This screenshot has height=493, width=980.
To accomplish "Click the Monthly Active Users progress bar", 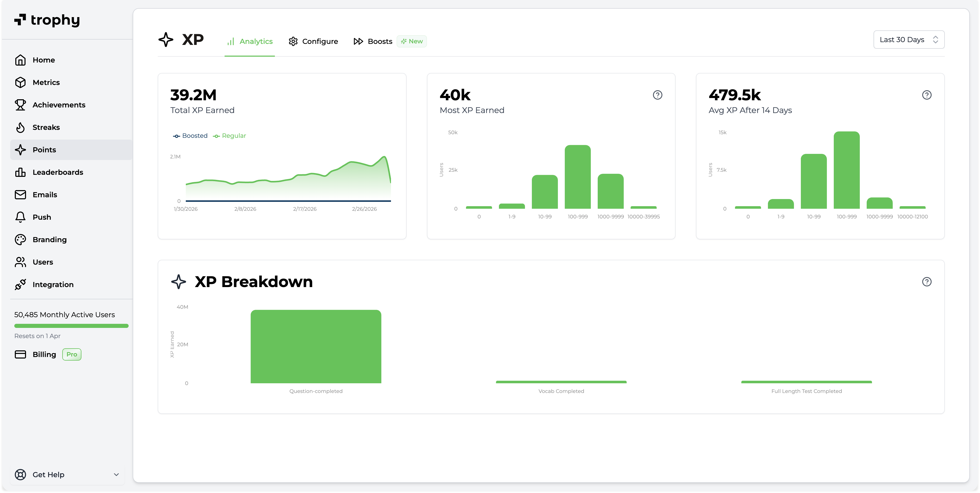I will tap(71, 326).
